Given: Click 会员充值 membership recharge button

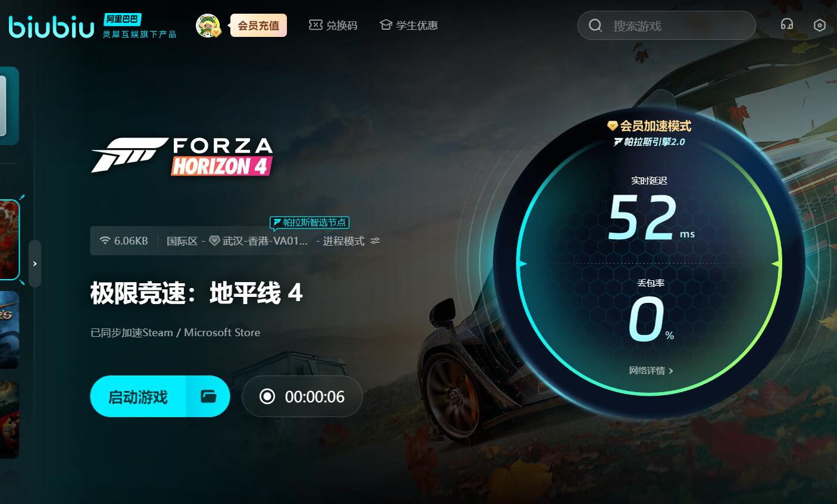Looking at the screenshot, I should click(x=258, y=26).
